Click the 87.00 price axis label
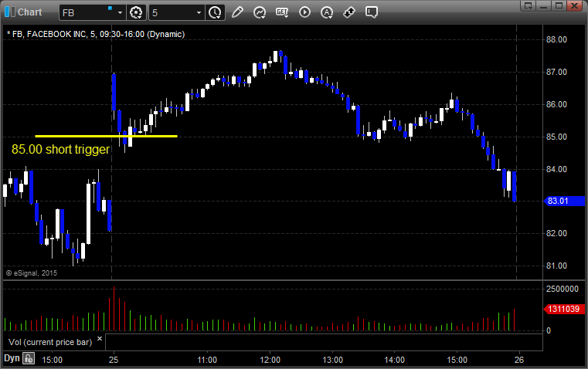 pyautogui.click(x=556, y=72)
